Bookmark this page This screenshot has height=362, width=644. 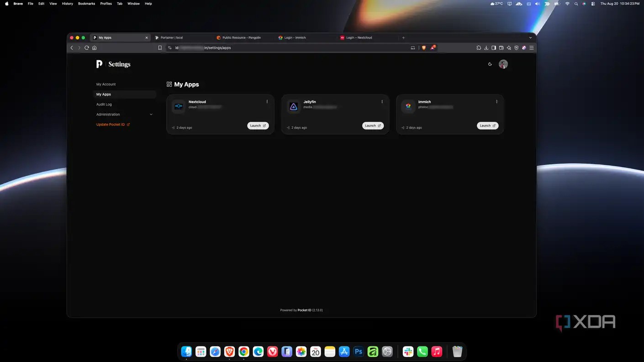click(160, 48)
